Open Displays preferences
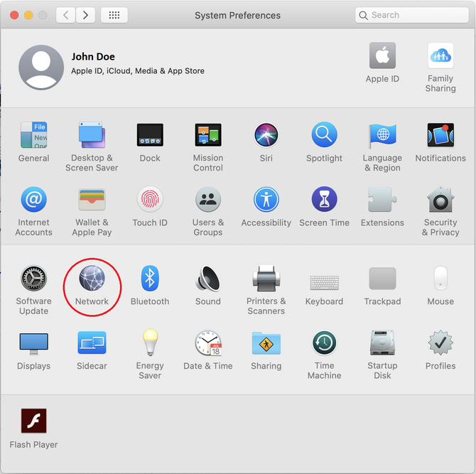Viewport: 476px width, 474px height. (x=33, y=344)
